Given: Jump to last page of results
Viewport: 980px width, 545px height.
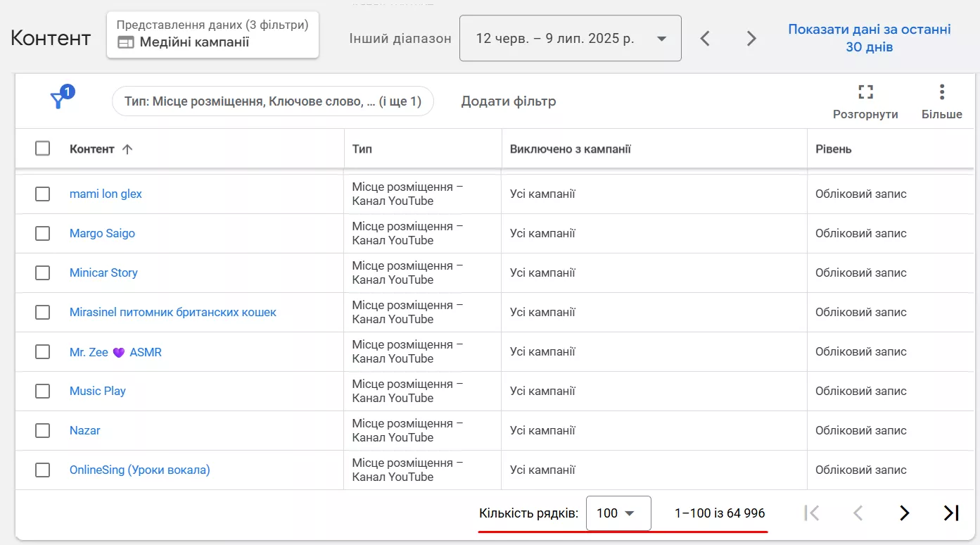Looking at the screenshot, I should pos(951,513).
